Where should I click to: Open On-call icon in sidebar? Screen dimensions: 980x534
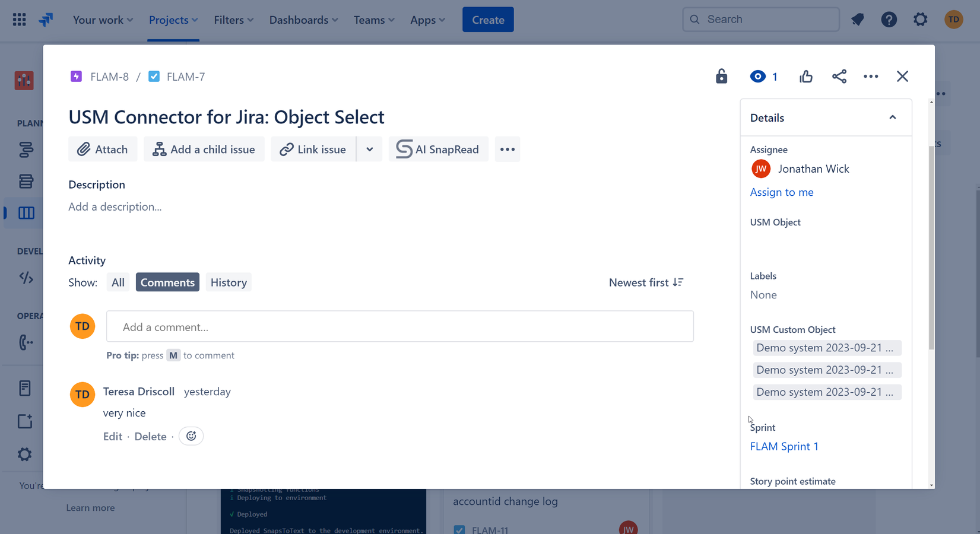click(26, 342)
